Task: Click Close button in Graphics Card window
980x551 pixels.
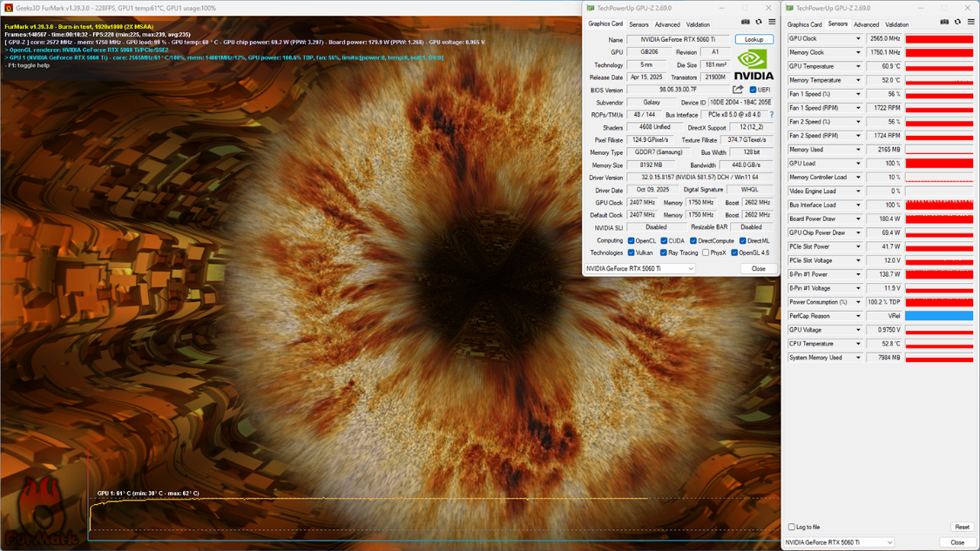Action: pyautogui.click(x=758, y=269)
